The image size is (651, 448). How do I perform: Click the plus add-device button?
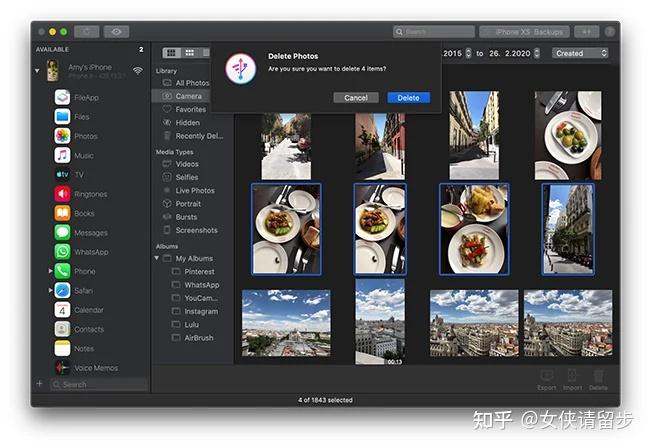pyautogui.click(x=40, y=384)
